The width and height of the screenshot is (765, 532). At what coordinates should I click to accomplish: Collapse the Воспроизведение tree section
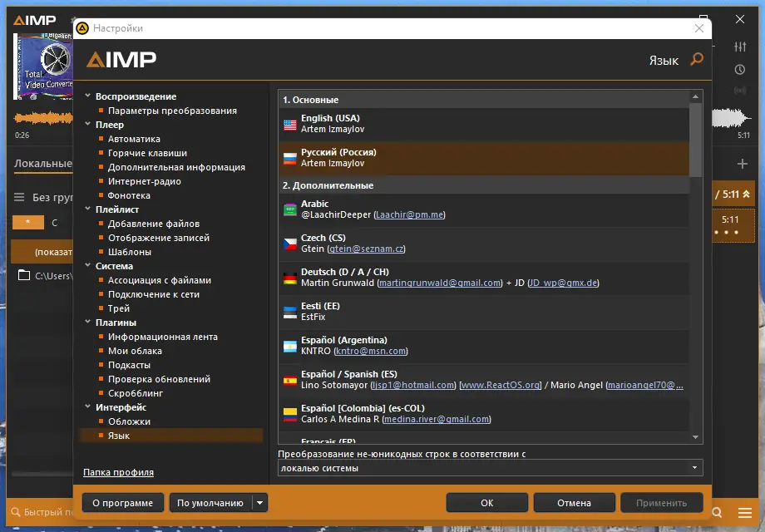click(x=88, y=96)
